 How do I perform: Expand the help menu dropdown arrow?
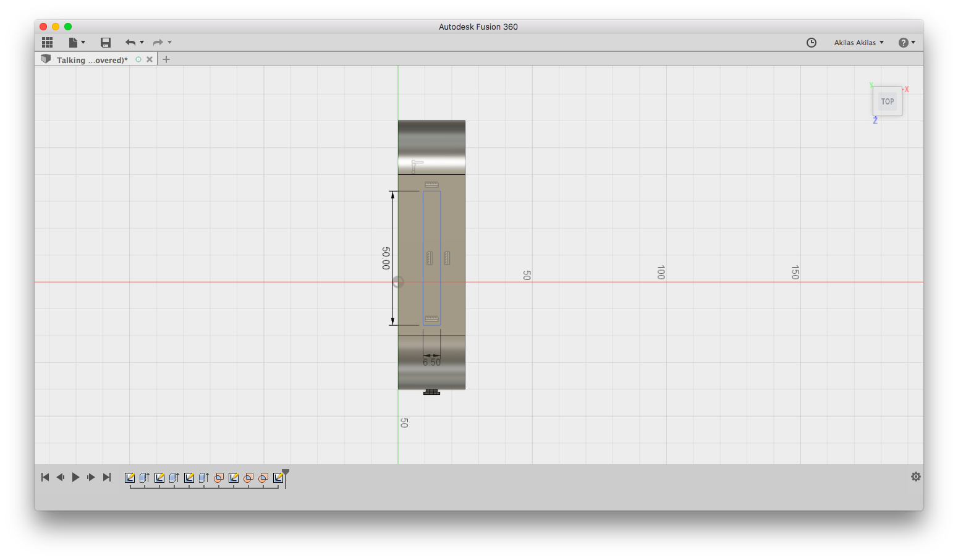point(913,42)
